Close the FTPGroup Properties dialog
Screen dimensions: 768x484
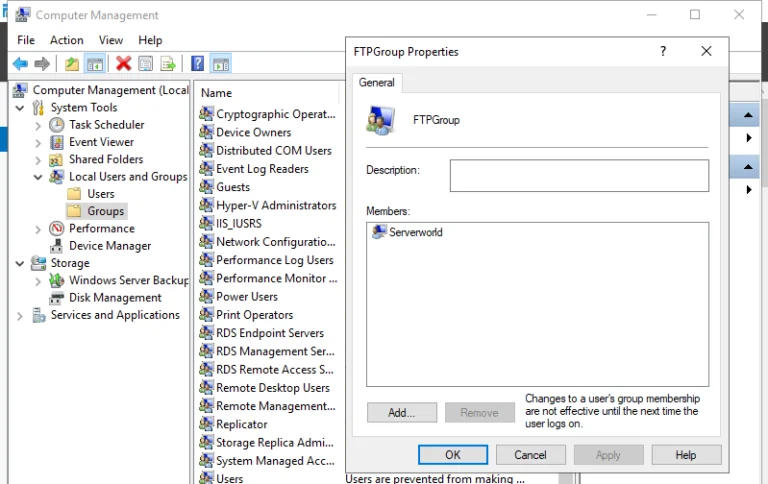706,51
